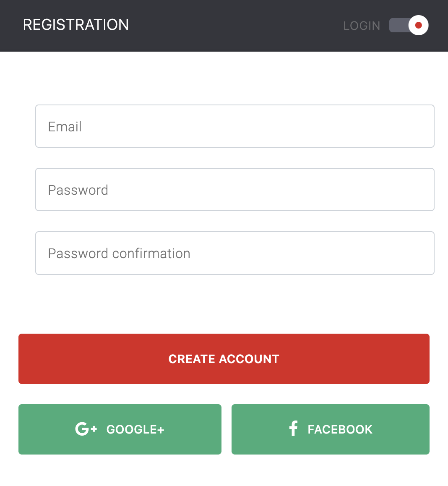Switch to login mode using the toggle
Viewport: 448px width, 486px height.
[x=409, y=25]
